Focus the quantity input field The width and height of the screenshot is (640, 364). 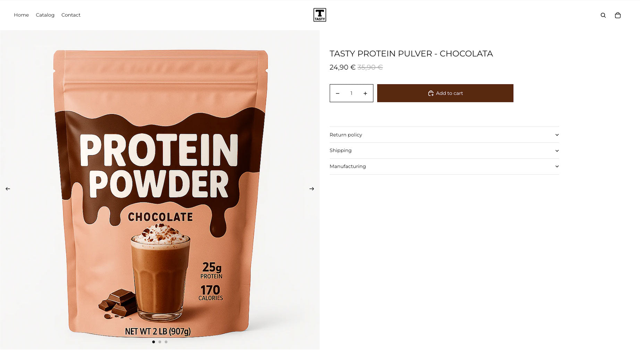pos(351,93)
